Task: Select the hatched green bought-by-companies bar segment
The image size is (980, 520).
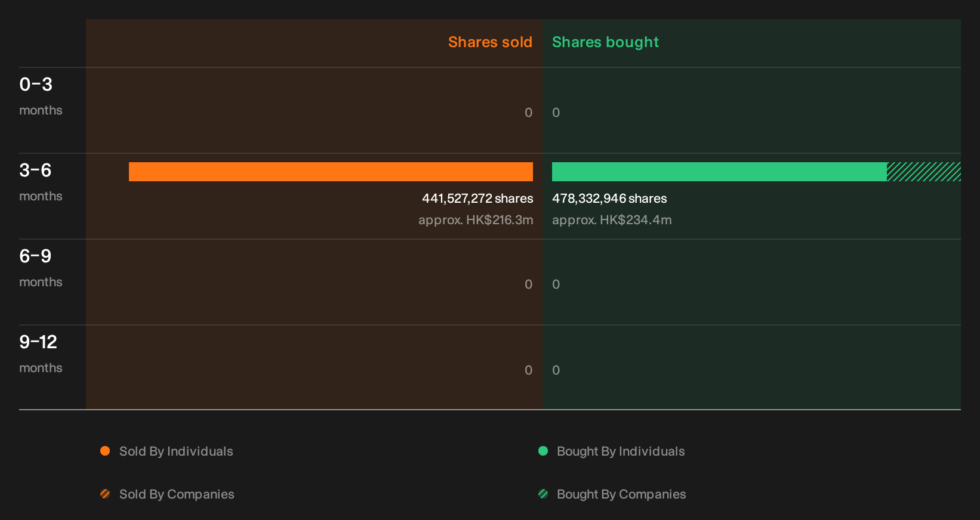Action: tap(924, 172)
